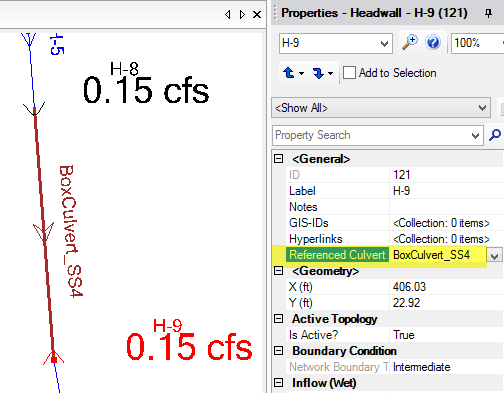Viewport: 504px width, 393px height.
Task: Collapse the Geometry section
Action: point(278,271)
